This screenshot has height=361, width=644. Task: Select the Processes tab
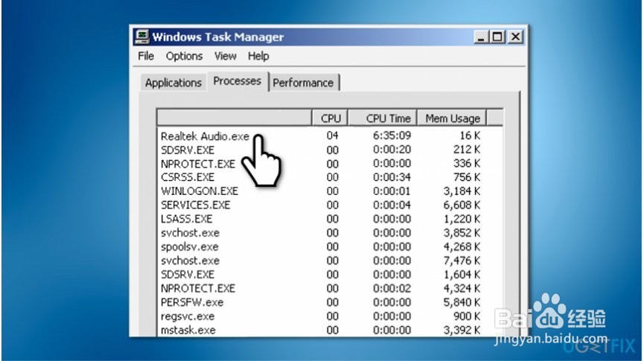(x=237, y=81)
